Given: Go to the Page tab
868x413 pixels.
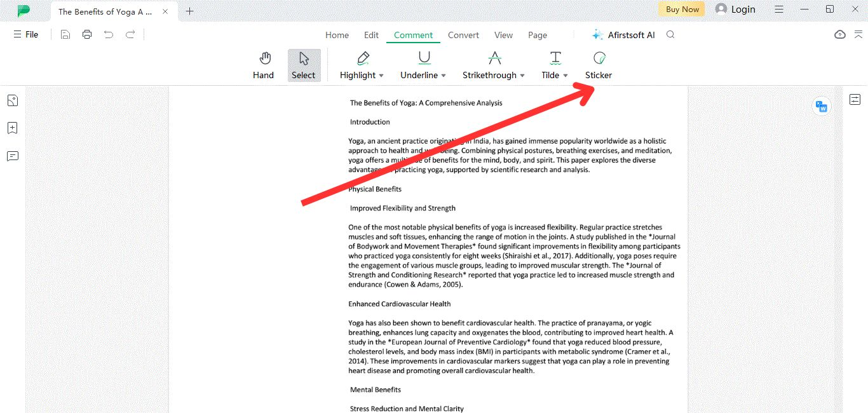Looking at the screenshot, I should (537, 35).
